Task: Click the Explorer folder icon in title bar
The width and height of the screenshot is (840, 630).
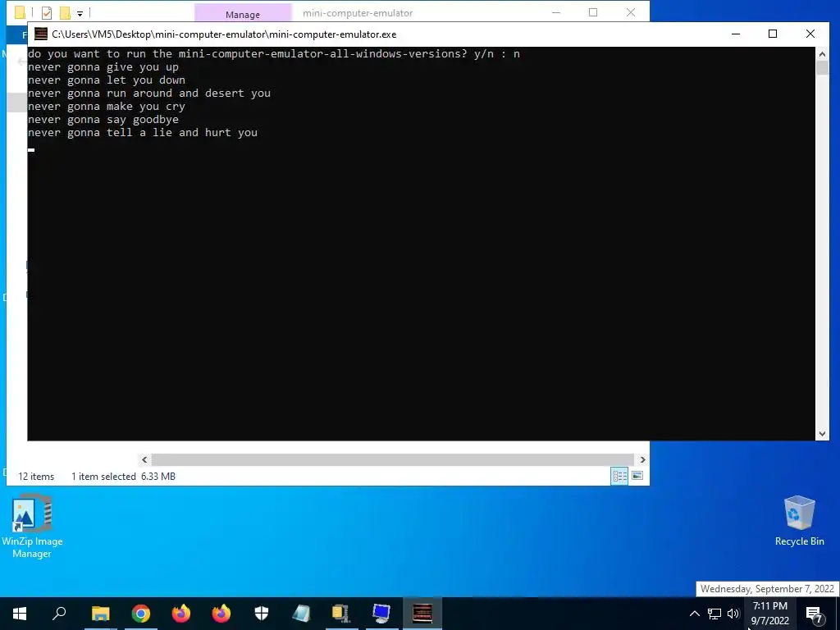Action: [20, 12]
